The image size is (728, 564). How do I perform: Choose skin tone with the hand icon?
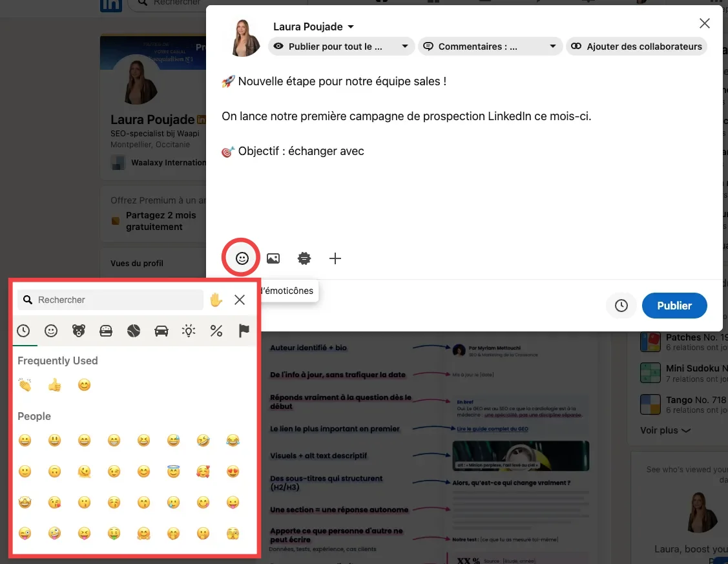(x=216, y=300)
